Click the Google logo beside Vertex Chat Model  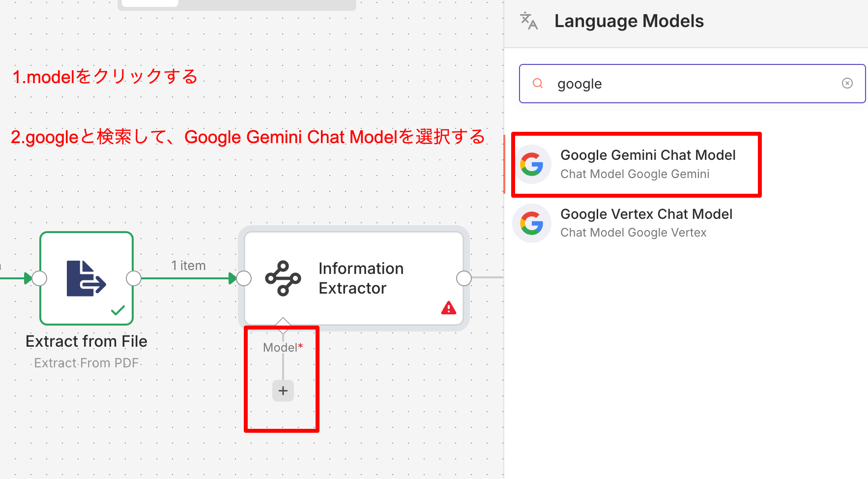(x=532, y=223)
